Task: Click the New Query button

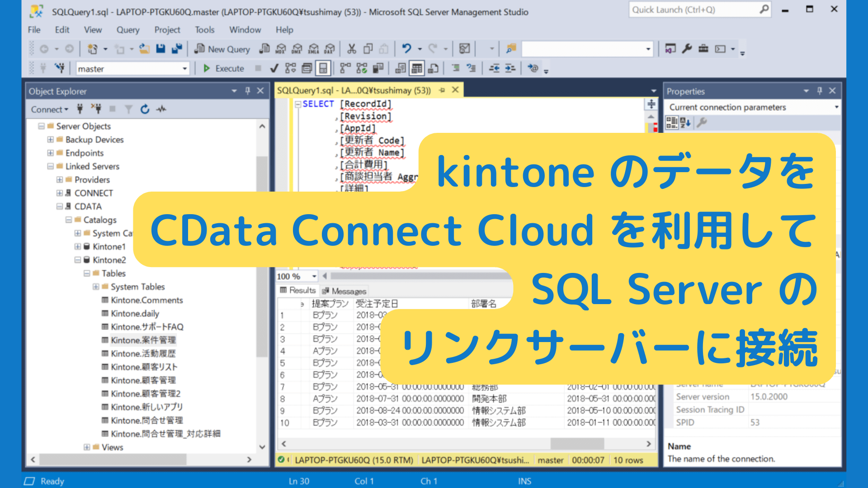Action: click(222, 49)
